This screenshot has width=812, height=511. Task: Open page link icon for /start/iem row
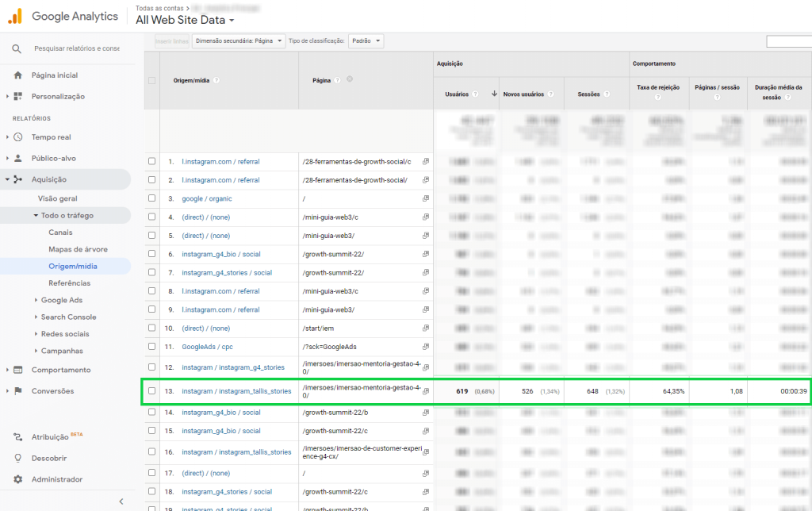point(426,328)
